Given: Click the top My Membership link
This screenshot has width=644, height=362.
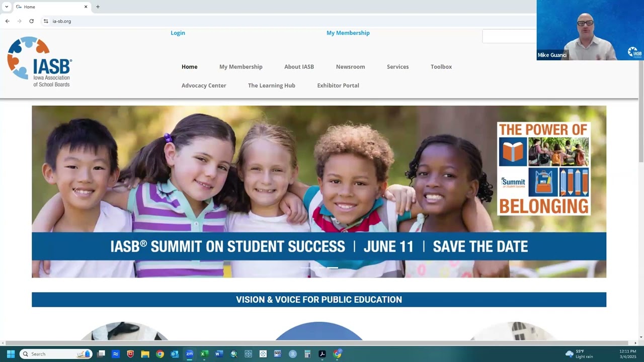Looking at the screenshot, I should (x=348, y=33).
